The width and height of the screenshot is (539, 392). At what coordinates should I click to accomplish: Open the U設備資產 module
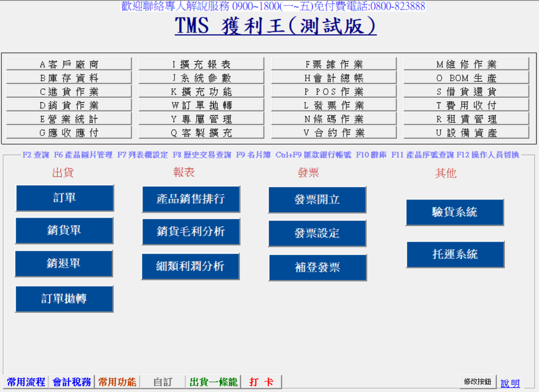point(466,133)
